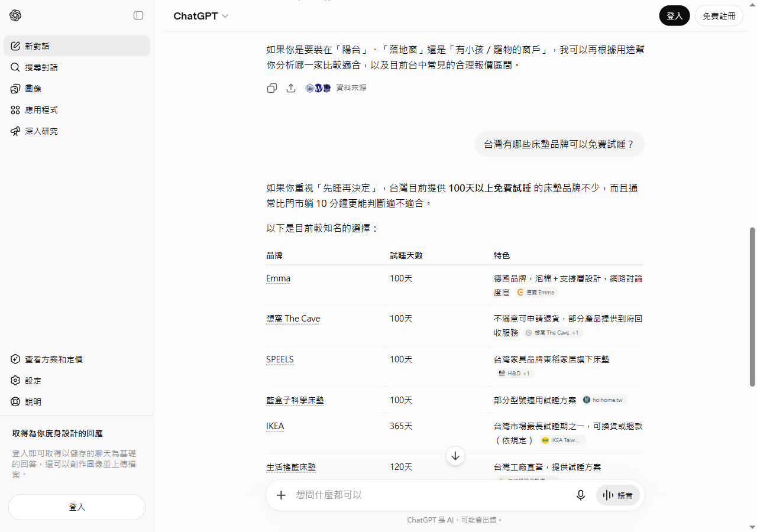Click the sidebar 登入 button at bottom
This screenshot has height=532, width=757.
77,507
